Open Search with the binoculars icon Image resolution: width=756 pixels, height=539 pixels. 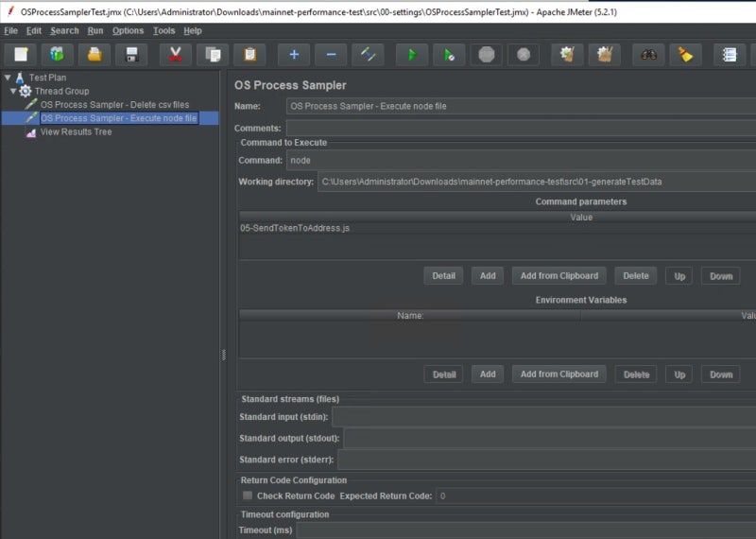point(648,55)
